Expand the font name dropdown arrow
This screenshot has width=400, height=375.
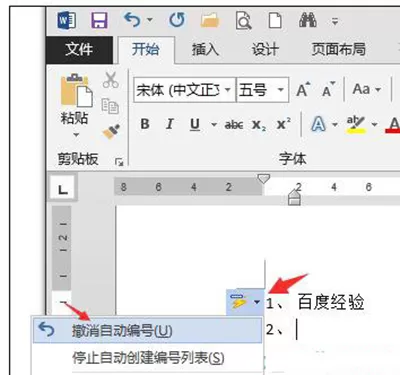click(x=228, y=90)
